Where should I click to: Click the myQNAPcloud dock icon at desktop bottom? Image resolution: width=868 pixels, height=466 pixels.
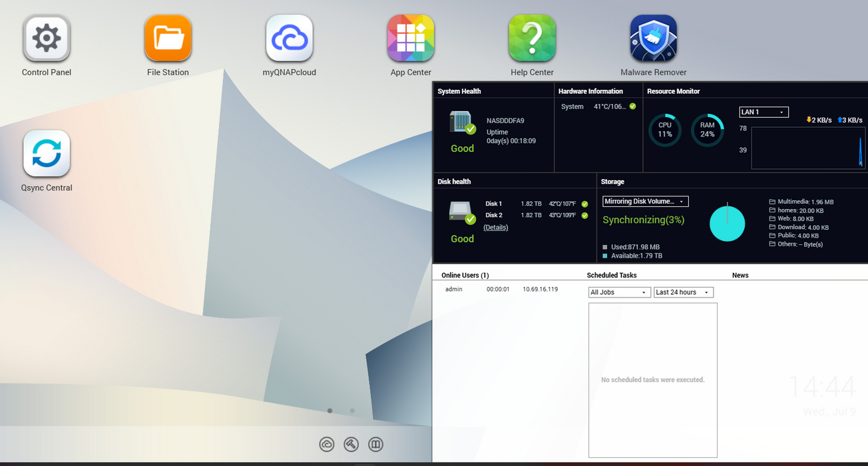click(326, 444)
